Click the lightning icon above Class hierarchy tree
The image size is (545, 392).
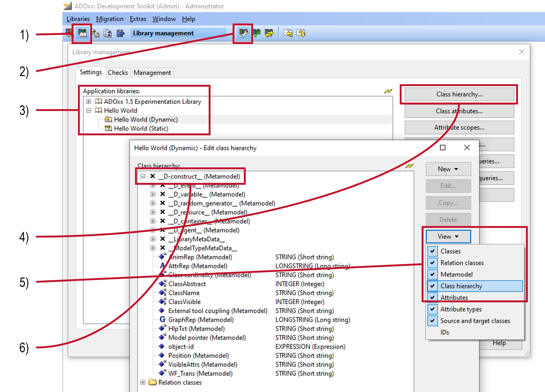pos(409,166)
